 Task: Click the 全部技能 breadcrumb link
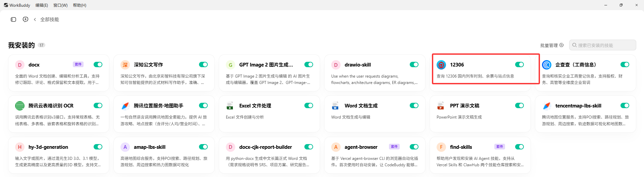tap(50, 19)
